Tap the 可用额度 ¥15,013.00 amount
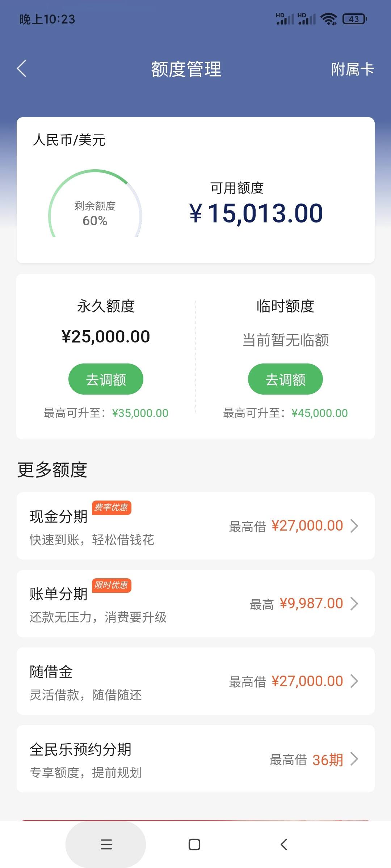Image resolution: width=391 pixels, height=868 pixels. point(256,213)
